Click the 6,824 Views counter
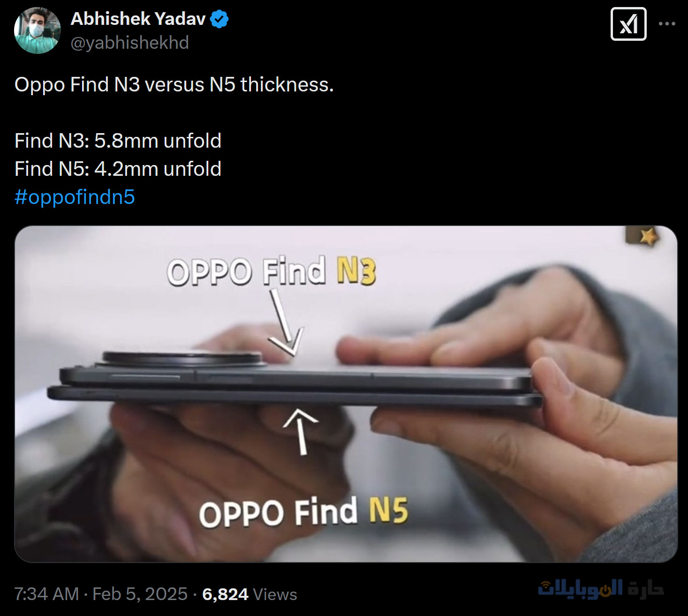688x616 pixels. coord(249,594)
